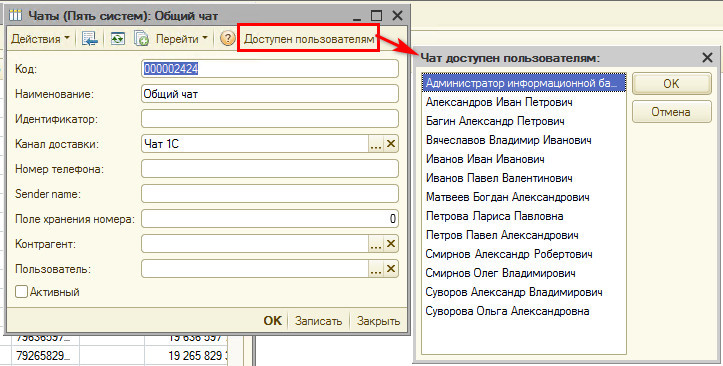This screenshot has width=723, height=366.
Task: Click the find-in-list toolbar icon
Action: click(90, 39)
